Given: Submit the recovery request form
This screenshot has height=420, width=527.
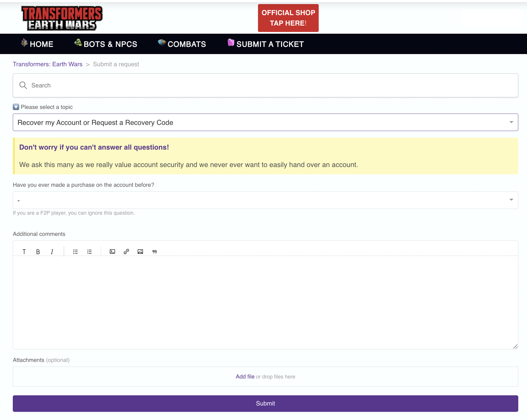Looking at the screenshot, I should [x=265, y=403].
